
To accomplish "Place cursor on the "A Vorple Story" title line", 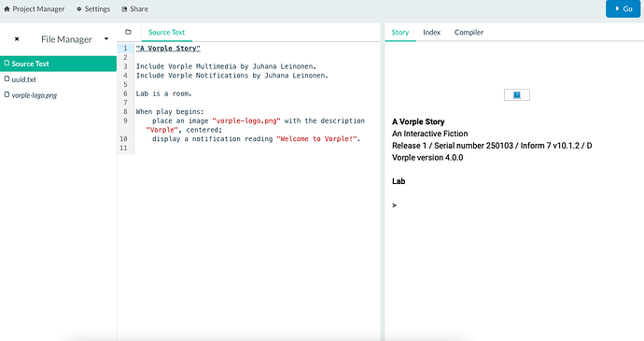I will point(168,49).
